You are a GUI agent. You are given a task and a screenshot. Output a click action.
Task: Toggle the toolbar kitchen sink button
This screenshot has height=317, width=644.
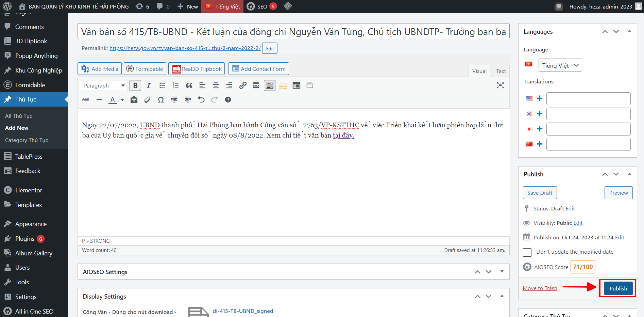pos(270,85)
